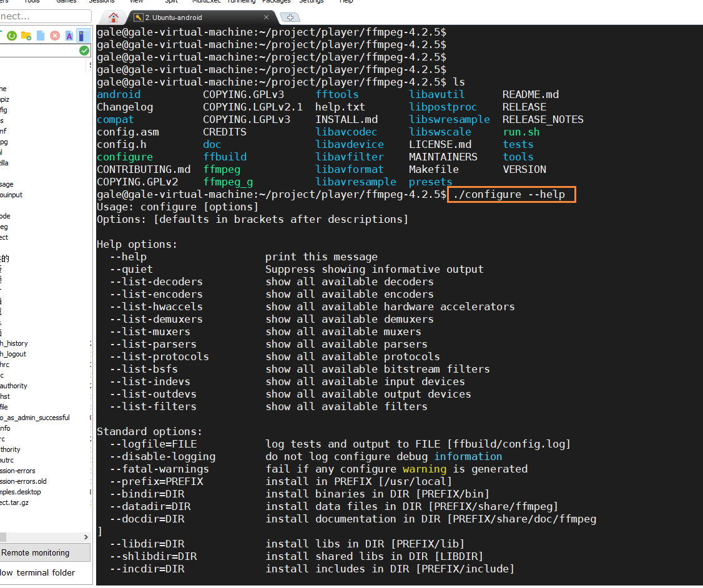Viewport: 703px width, 588px height.
Task: Open the Home tab with the house icon
Action: (x=114, y=17)
